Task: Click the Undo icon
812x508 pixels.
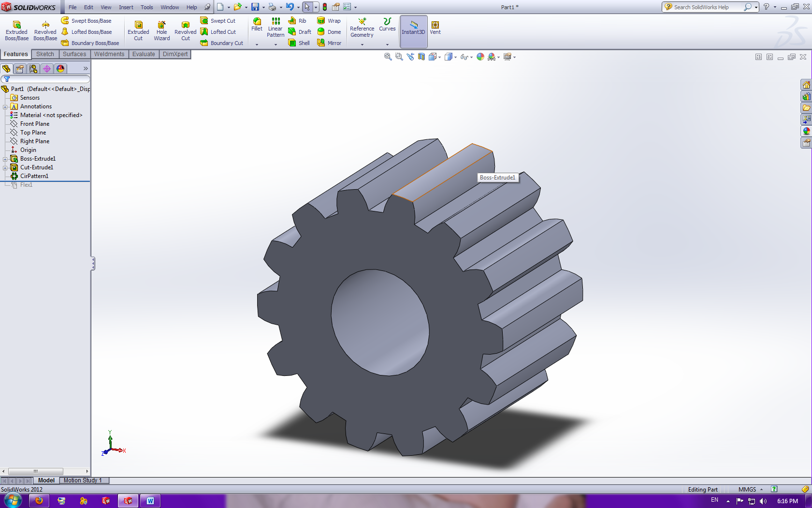Action: pos(290,7)
